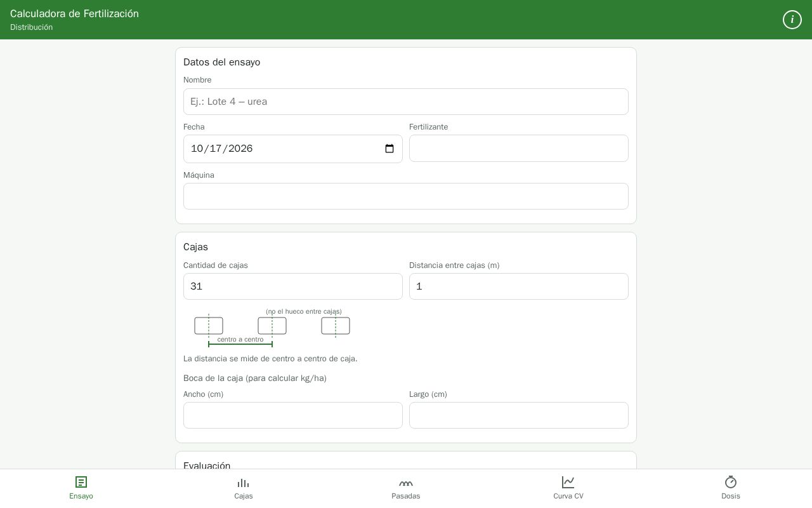The height and width of the screenshot is (508, 812).
Task: Open the Dosis stopwatch icon
Action: click(x=731, y=482)
